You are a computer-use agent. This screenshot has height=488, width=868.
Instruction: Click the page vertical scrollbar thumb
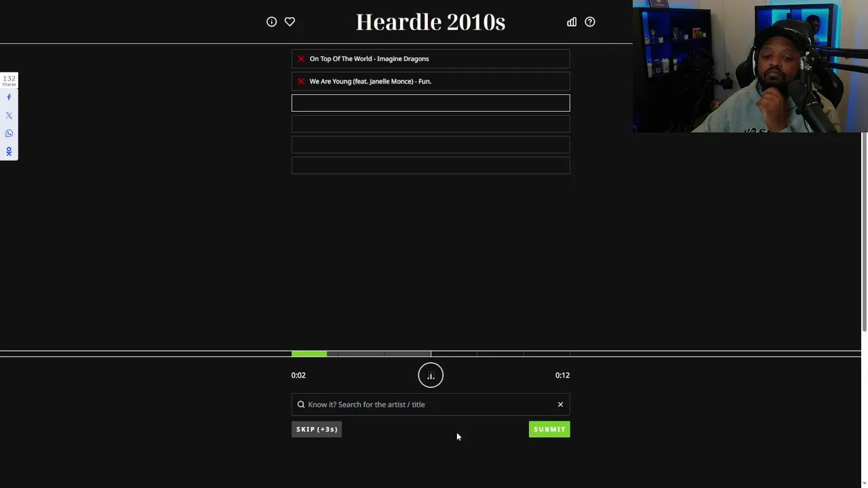tap(864, 232)
